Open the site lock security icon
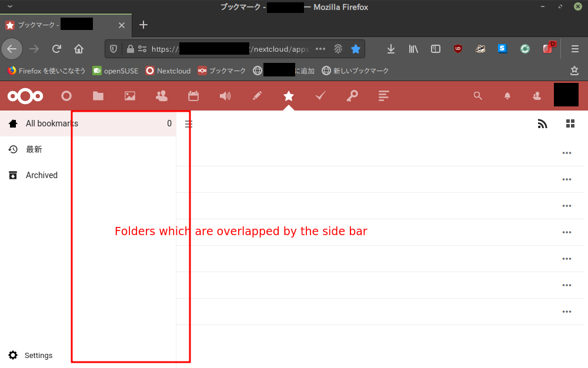 point(130,49)
